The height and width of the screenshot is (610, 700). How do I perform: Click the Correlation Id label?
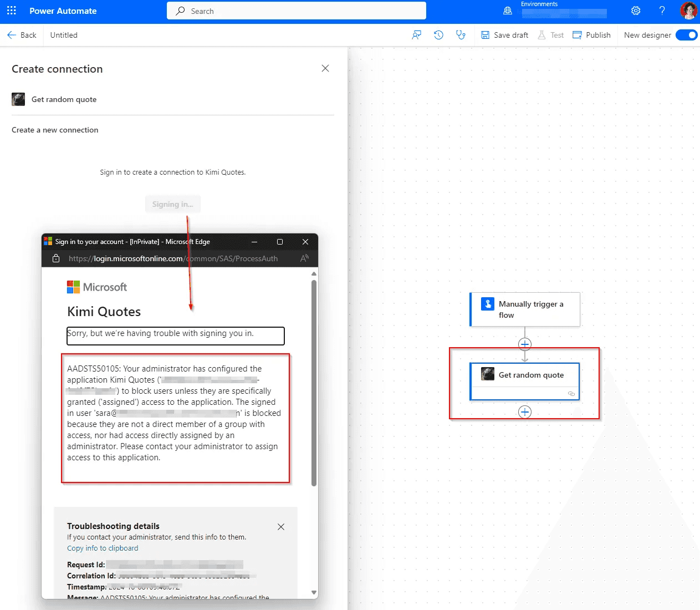pos(91,576)
